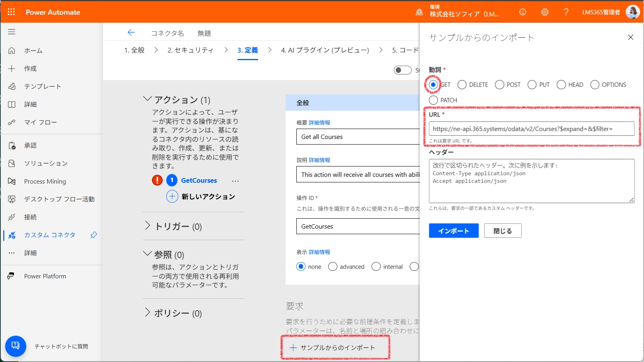This screenshot has height=362, width=644.
Task: Click the 承認 approvals icon
Action: 12,145
